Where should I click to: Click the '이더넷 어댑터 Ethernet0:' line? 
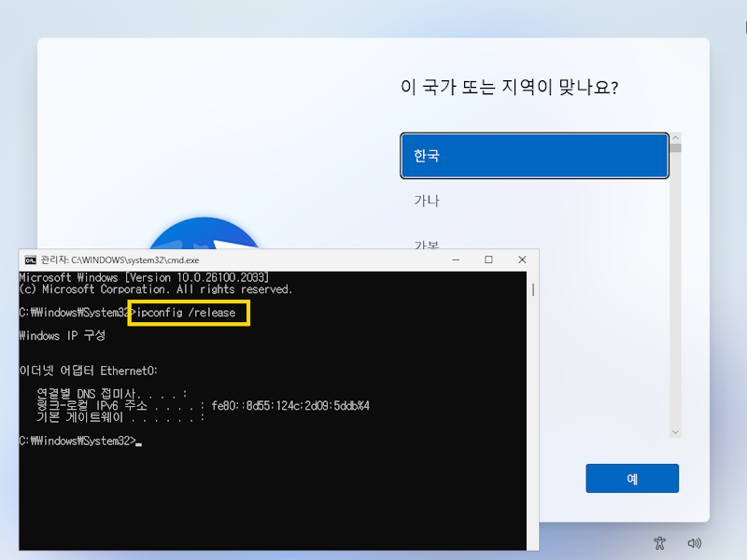88,371
